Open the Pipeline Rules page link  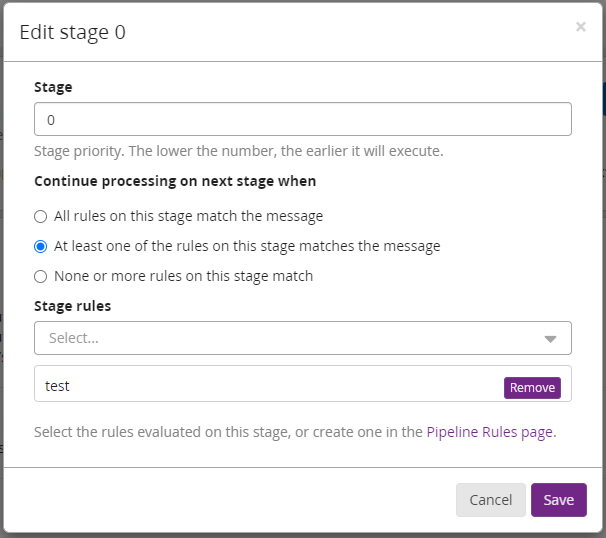[489, 432]
